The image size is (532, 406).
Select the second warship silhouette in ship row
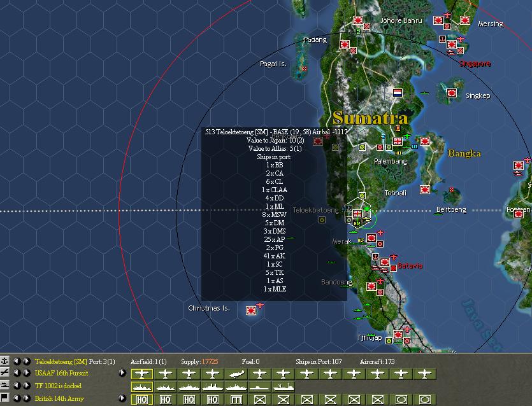pyautogui.click(x=165, y=386)
